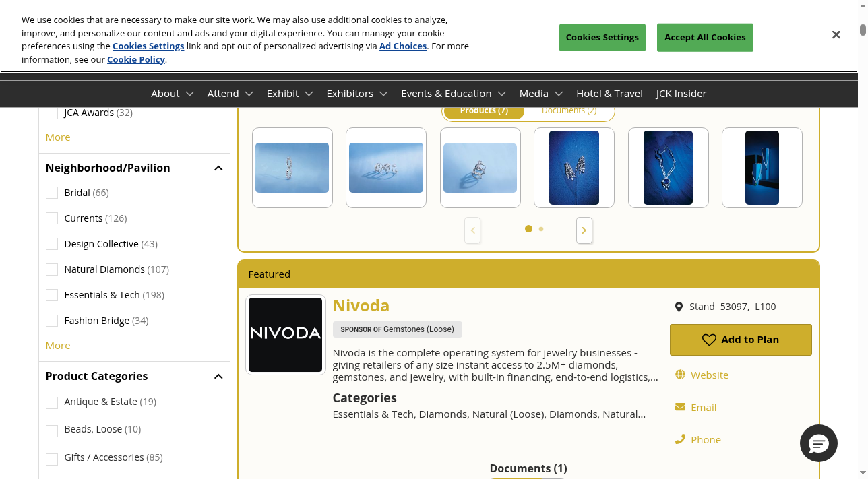This screenshot has height=479, width=868.
Task: Click the Gemstones (Loose) sponsor tag
Action: pyautogui.click(x=398, y=329)
